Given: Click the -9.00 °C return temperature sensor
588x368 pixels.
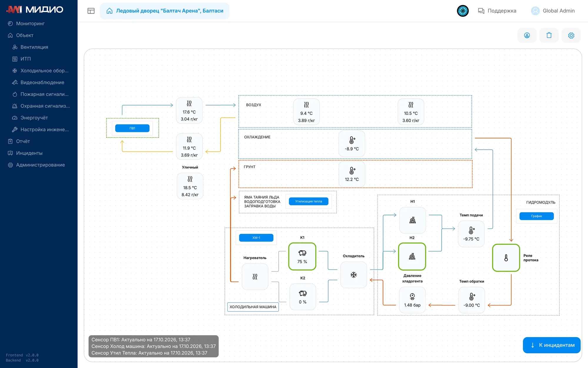Looking at the screenshot, I should (x=472, y=300).
